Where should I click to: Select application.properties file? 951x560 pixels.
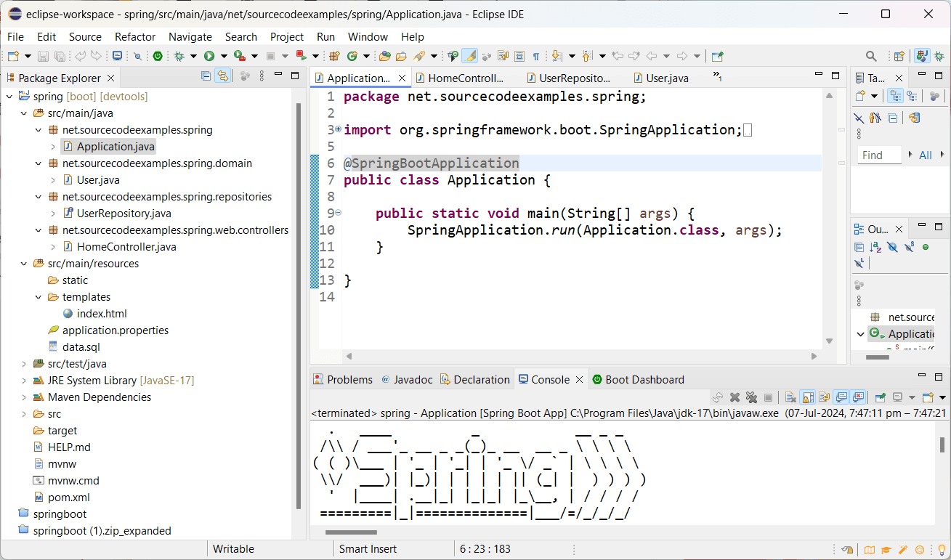116,330
